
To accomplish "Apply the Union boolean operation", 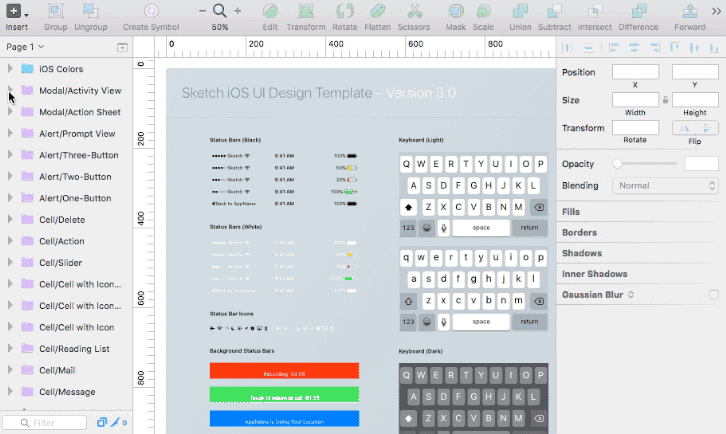I will tap(520, 11).
